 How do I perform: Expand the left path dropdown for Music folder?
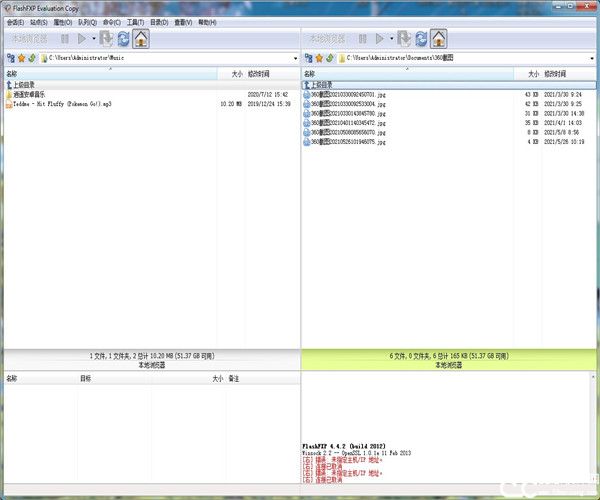tap(295, 58)
